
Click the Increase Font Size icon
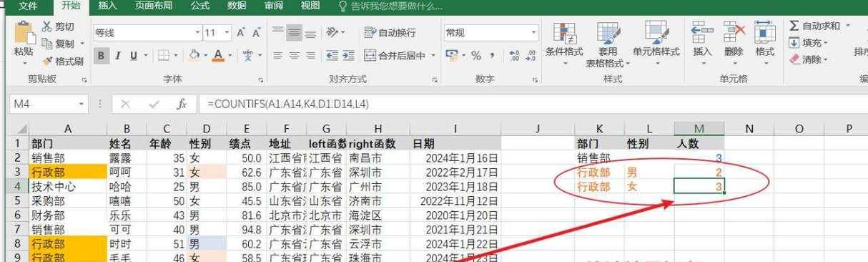tap(241, 33)
